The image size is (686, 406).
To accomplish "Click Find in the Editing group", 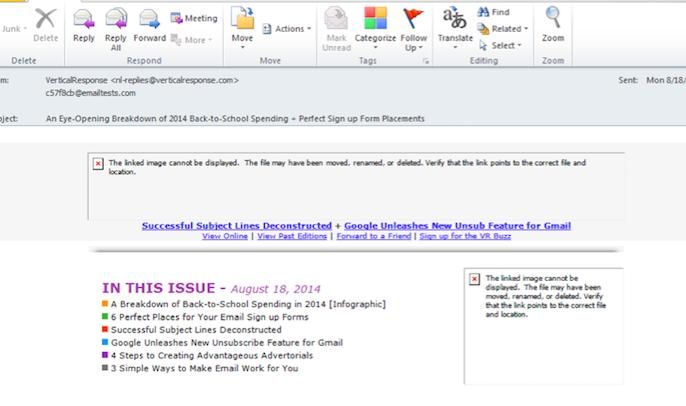I will [x=495, y=12].
